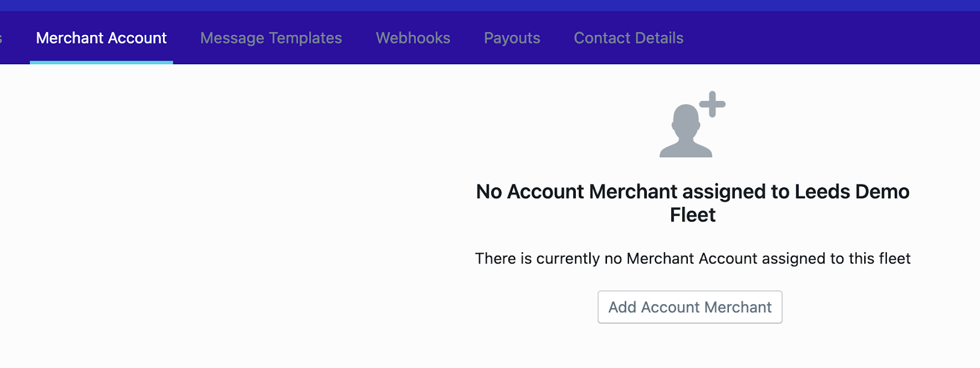Click Webhooks in the top menu bar

[413, 38]
